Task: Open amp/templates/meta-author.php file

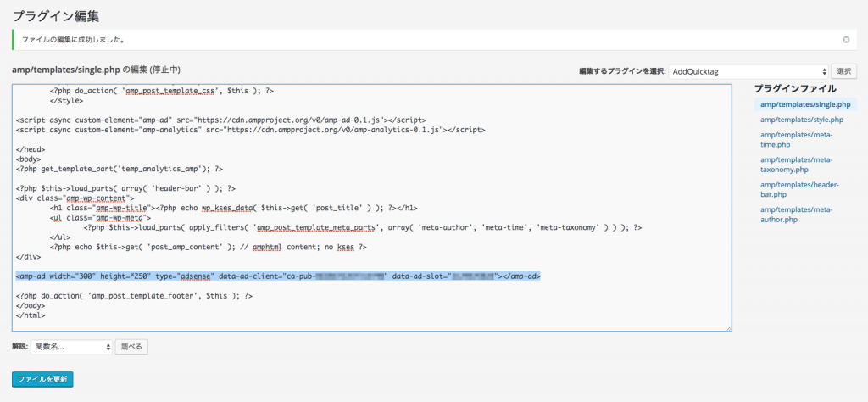Action: [796, 215]
